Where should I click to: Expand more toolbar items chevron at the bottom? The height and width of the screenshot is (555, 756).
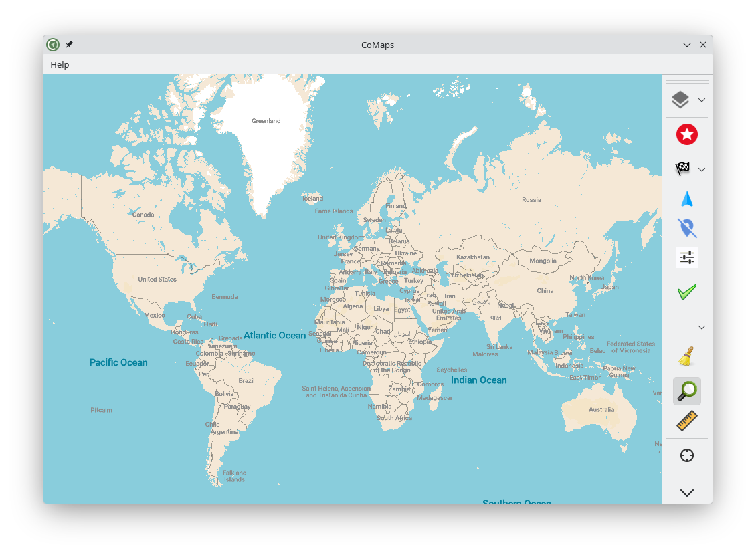(687, 493)
